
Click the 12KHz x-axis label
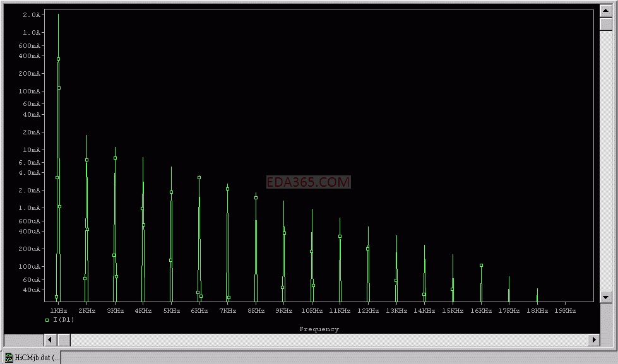(x=368, y=311)
